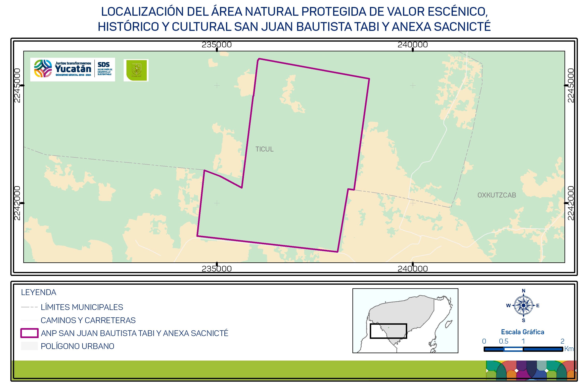Click the left 2245000 coordinate label

[17, 85]
